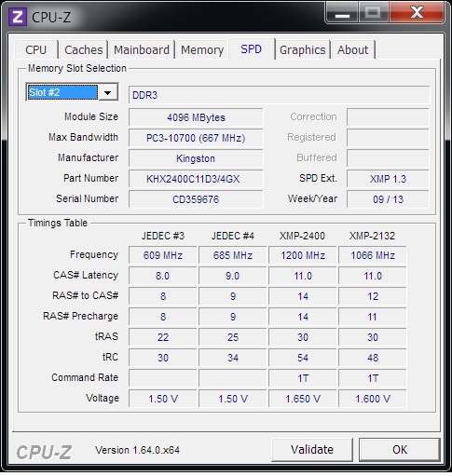Click serial number CD359676
The image size is (452, 476).
[x=196, y=199]
